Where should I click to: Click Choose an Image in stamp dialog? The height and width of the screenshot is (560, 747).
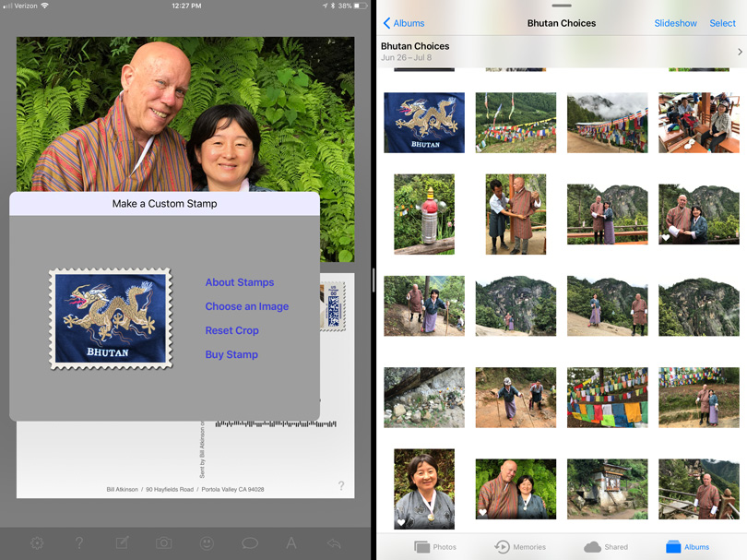247,306
